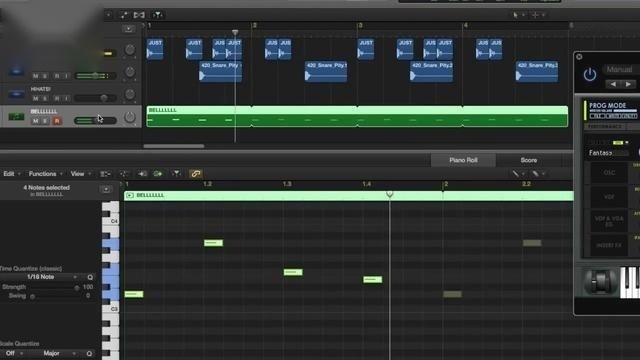Viewport: 640px width, 360px height.
Task: Toggle catch playhead icon in tracks toolbar
Action: (x=157, y=15)
